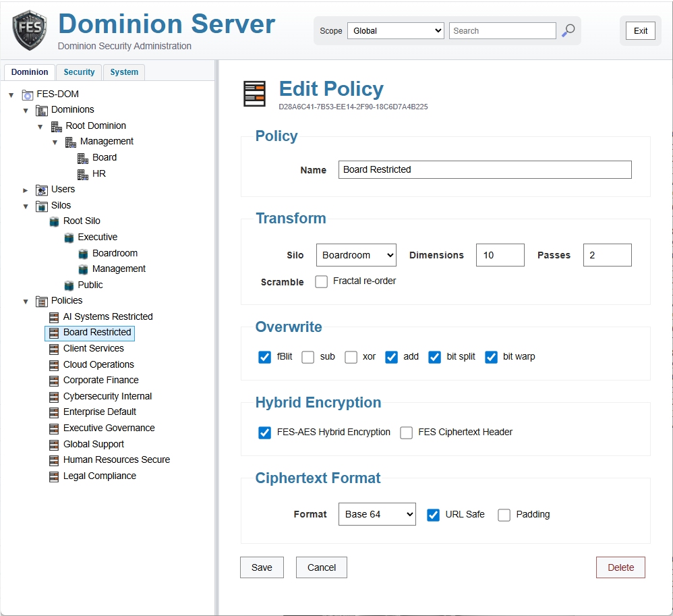Click the Root Silo cylinder icon
The image size is (673, 616).
point(54,222)
